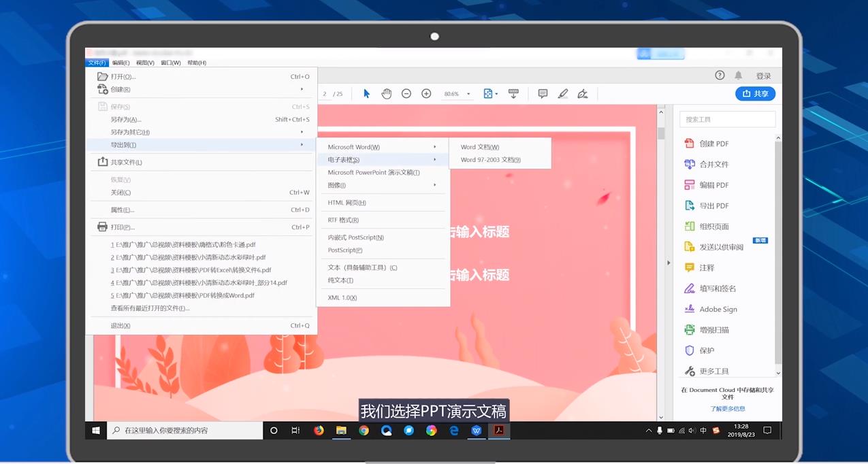Open the Adobe Sign tool
The image size is (868, 464).
[711, 309]
